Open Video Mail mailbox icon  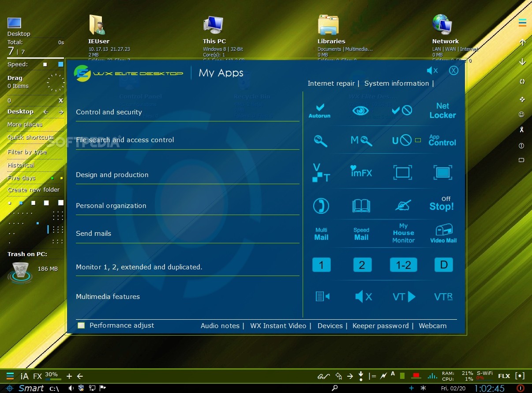click(x=443, y=234)
